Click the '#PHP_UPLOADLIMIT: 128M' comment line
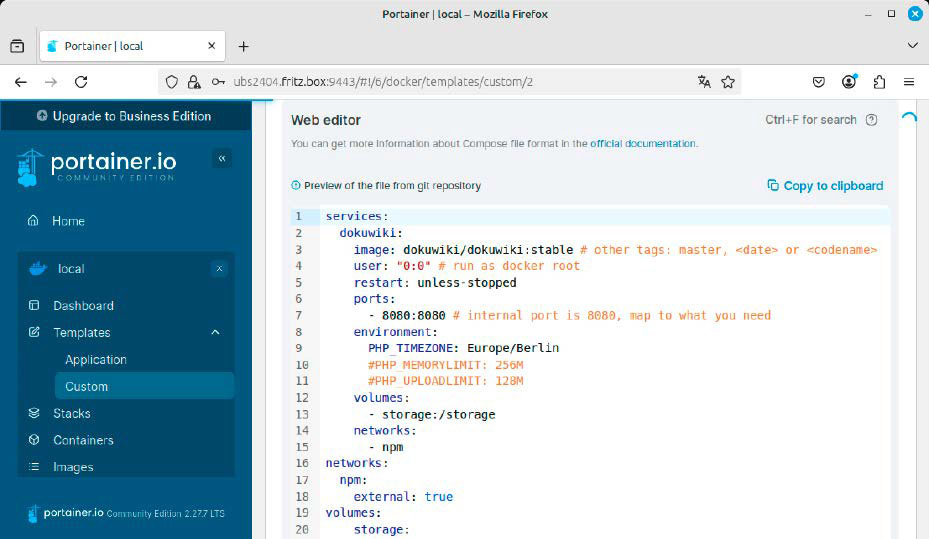 446,381
